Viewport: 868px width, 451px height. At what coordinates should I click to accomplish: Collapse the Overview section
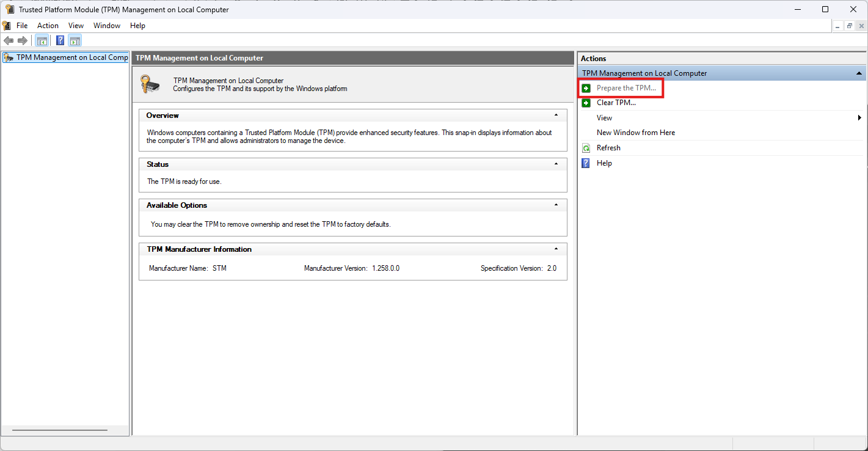[x=556, y=115]
